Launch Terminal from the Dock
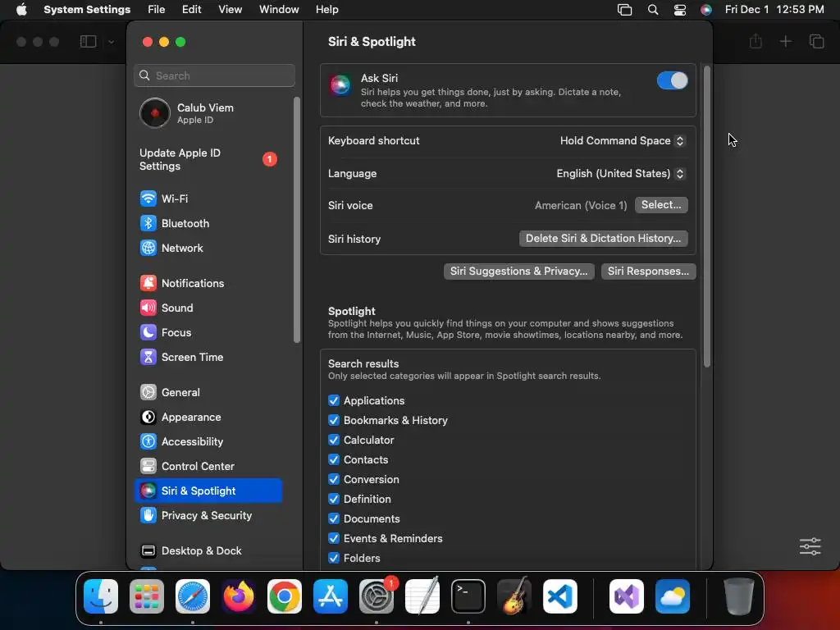 (468, 596)
